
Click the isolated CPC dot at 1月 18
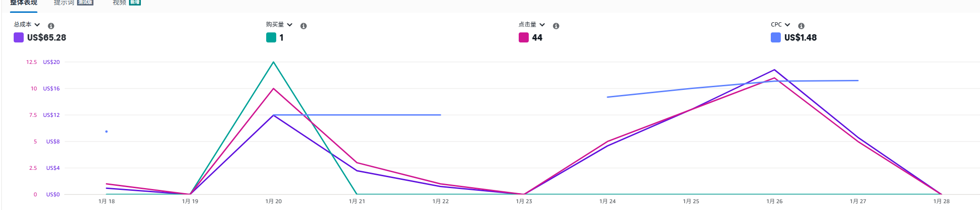tap(107, 131)
